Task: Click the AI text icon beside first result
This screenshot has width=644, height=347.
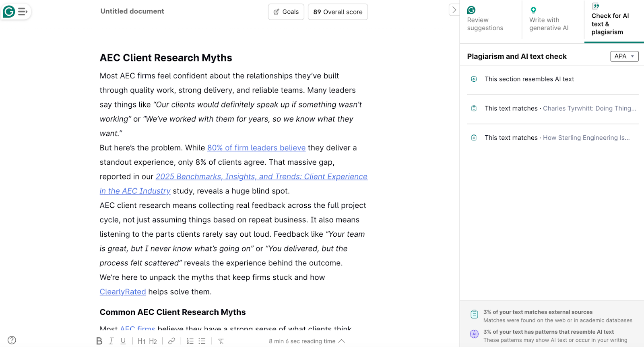Action: click(x=474, y=79)
